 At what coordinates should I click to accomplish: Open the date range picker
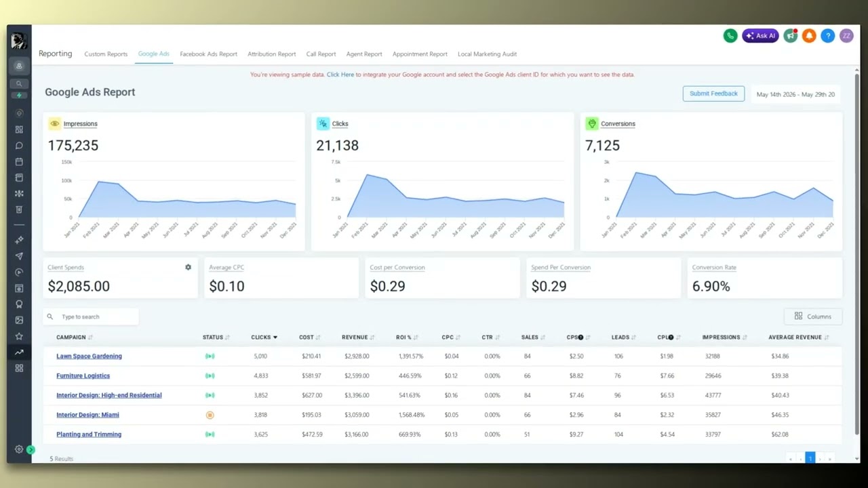click(x=795, y=94)
